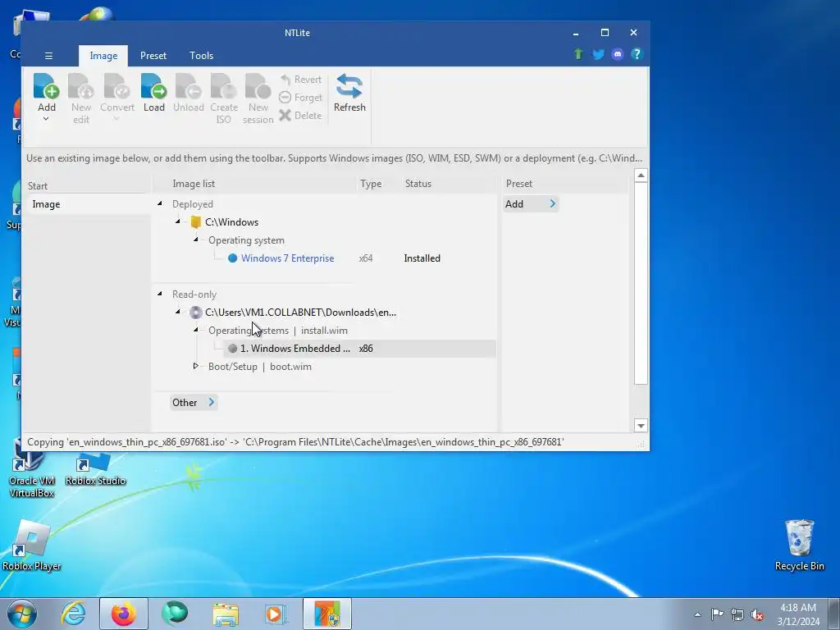
Task: Switch to the Preset tab
Action: click(153, 56)
